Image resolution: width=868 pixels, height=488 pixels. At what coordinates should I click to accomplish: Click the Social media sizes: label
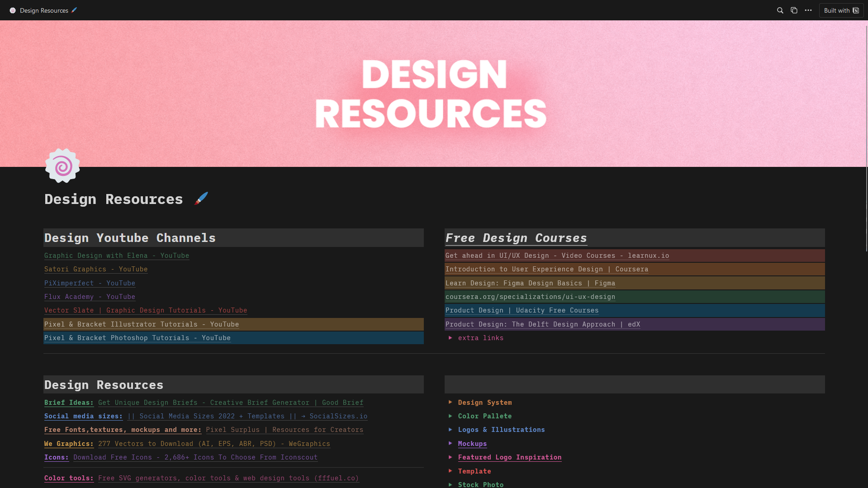pyautogui.click(x=83, y=416)
